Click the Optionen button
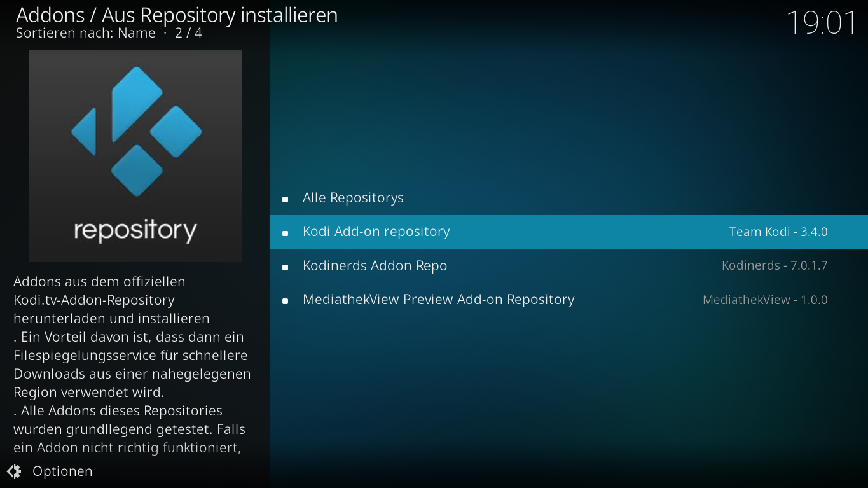This screenshot has width=868, height=488. click(x=50, y=471)
